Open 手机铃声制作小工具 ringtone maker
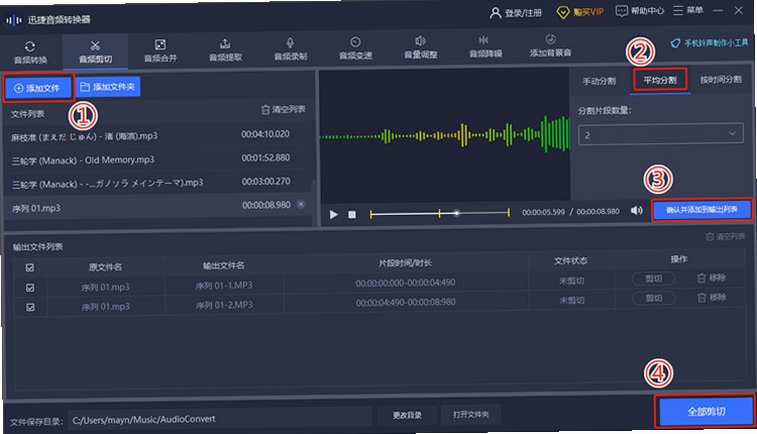This screenshot has height=434, width=757. (710, 43)
